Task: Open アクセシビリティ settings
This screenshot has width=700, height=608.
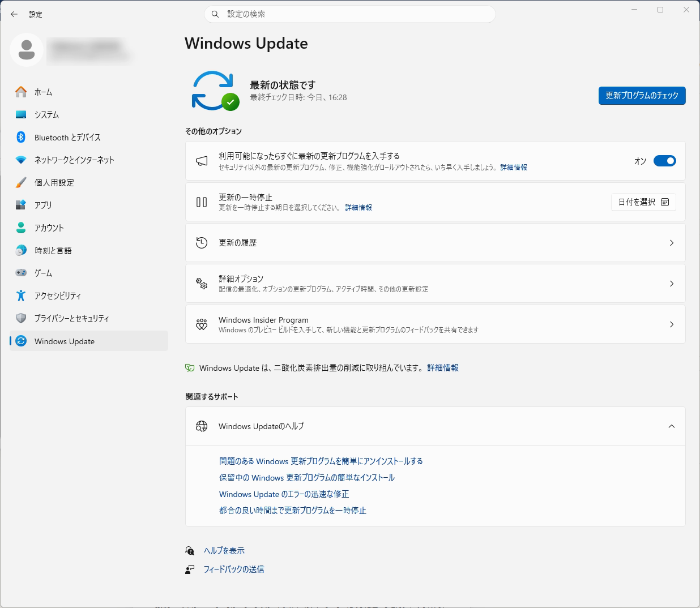Action: coord(89,296)
